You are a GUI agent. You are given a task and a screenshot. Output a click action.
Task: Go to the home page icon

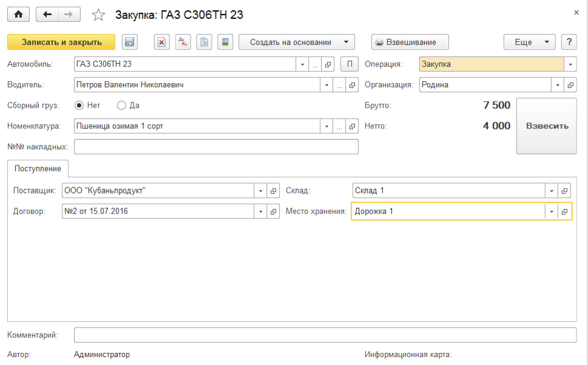pos(18,15)
